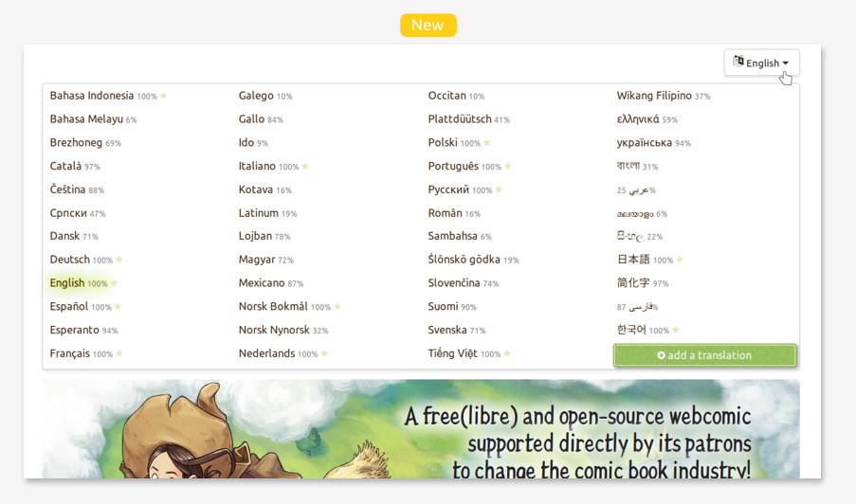
Task: Select the highlighted English entry
Action: pyautogui.click(x=67, y=283)
